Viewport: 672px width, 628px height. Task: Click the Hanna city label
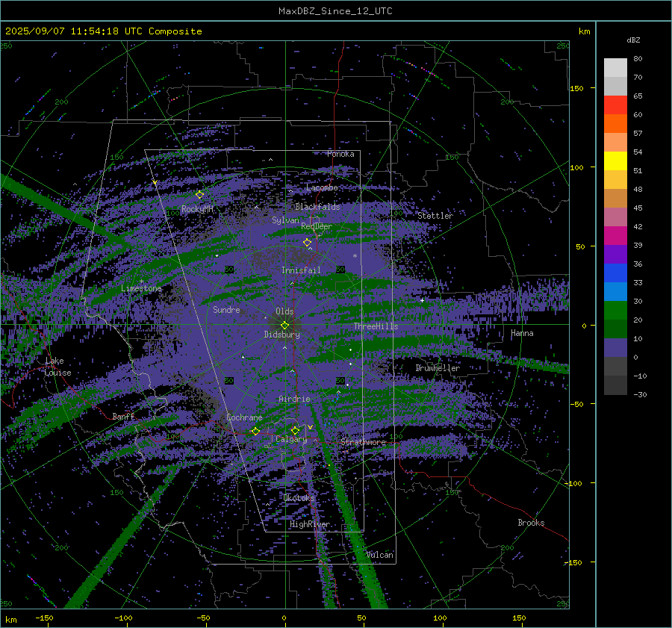point(522,333)
